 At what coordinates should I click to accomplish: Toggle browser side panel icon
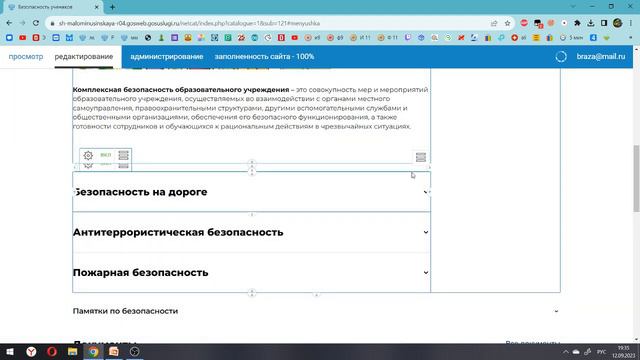click(x=604, y=23)
